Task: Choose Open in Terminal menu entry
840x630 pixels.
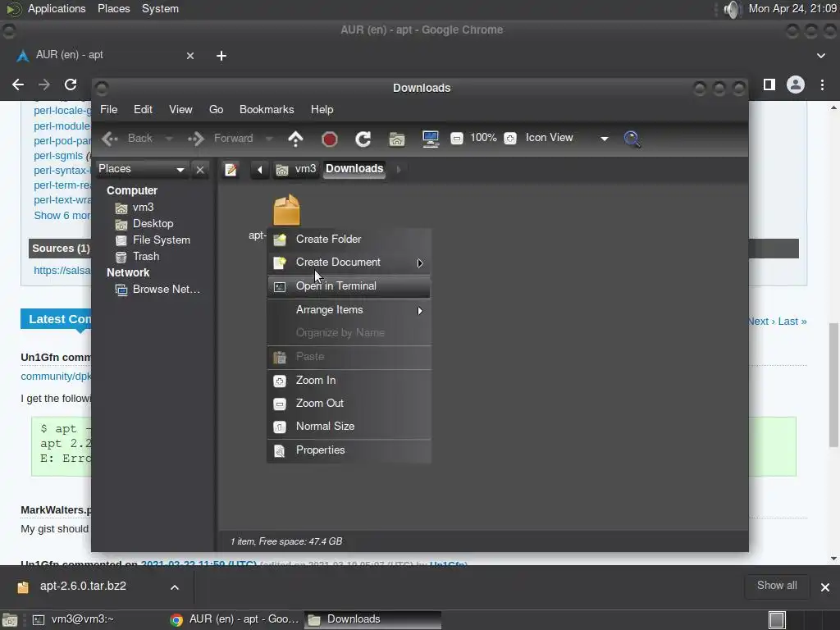Action: [349, 286]
